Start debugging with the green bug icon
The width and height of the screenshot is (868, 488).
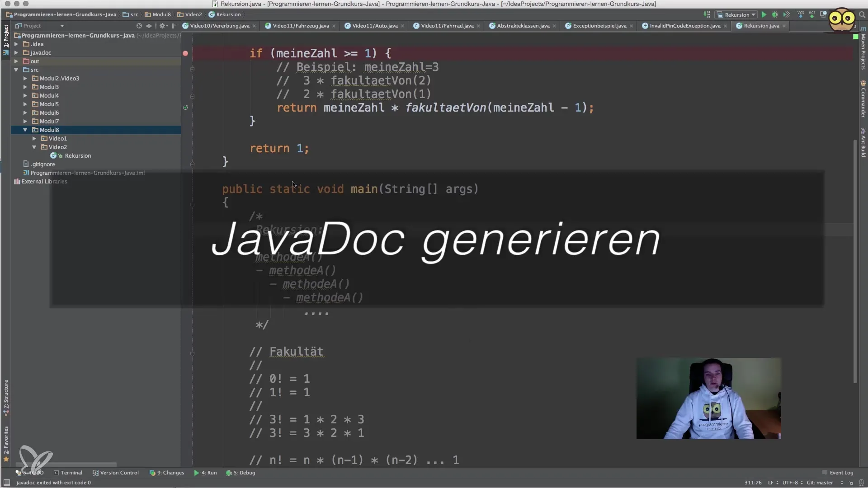775,14
